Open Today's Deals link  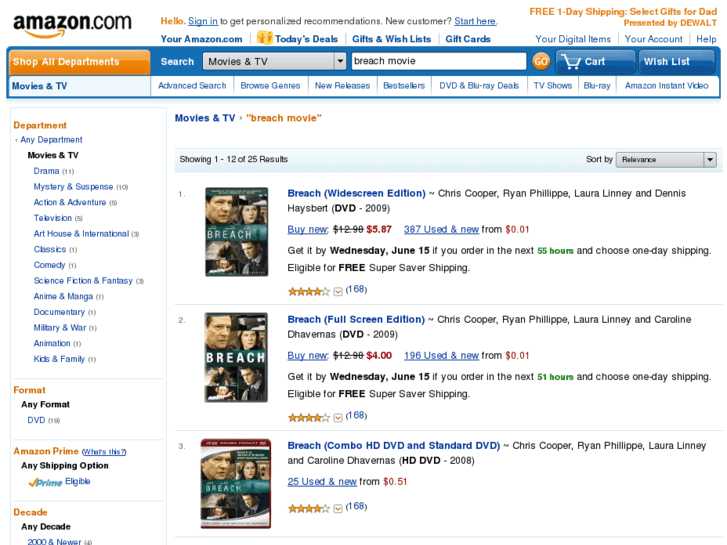(306, 39)
